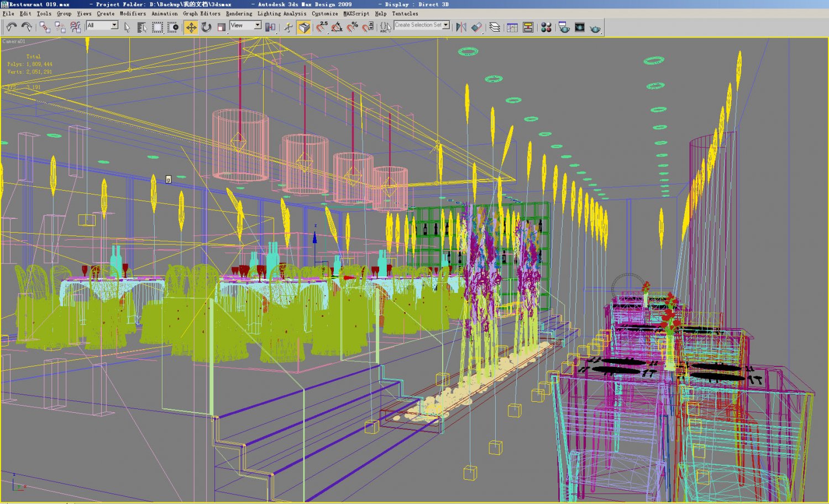Open Render Setup teapot dialog icon

pyautogui.click(x=564, y=27)
